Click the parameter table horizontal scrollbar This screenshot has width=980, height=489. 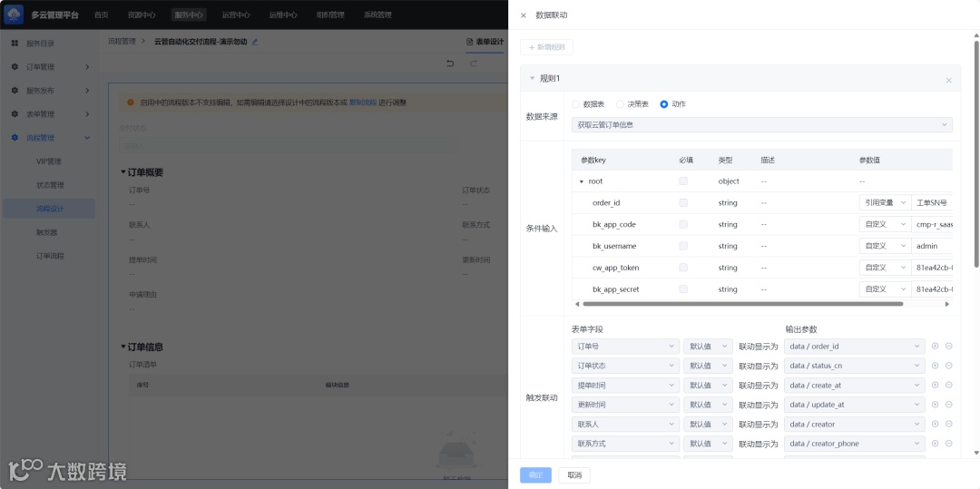pyautogui.click(x=742, y=304)
